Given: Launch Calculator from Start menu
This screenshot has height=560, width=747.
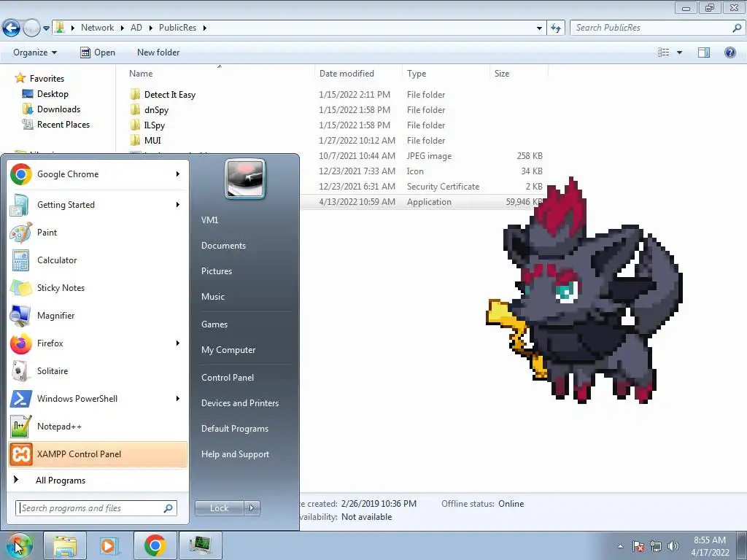Looking at the screenshot, I should [98, 260].
